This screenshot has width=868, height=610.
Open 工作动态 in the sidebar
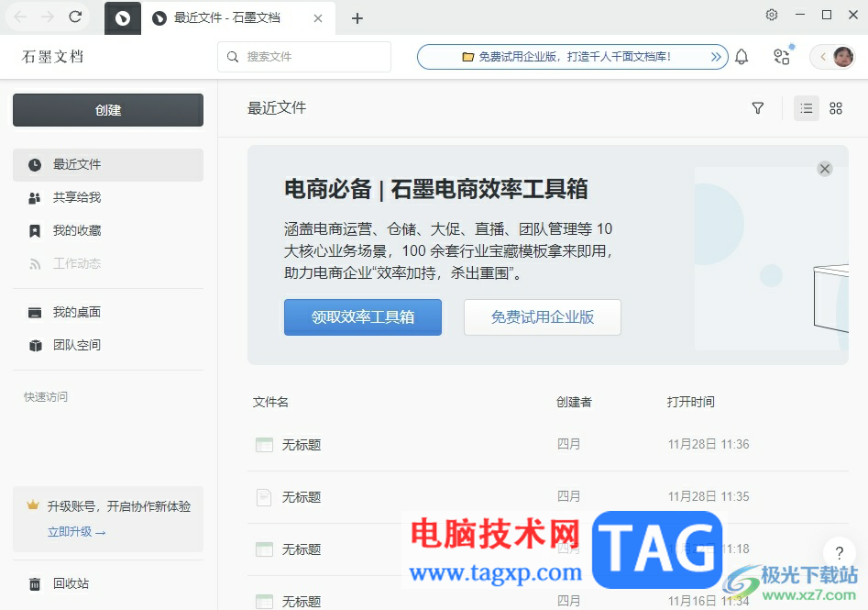pyautogui.click(x=108, y=264)
